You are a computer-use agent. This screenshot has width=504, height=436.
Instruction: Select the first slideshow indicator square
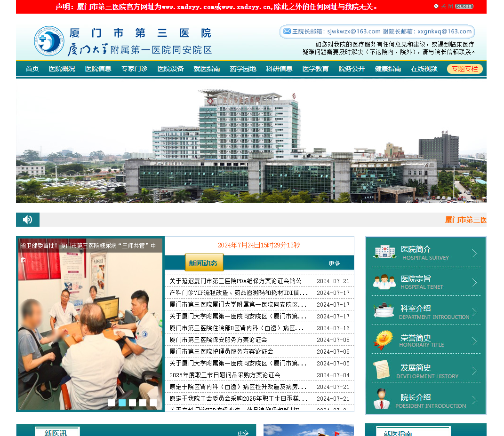click(112, 403)
